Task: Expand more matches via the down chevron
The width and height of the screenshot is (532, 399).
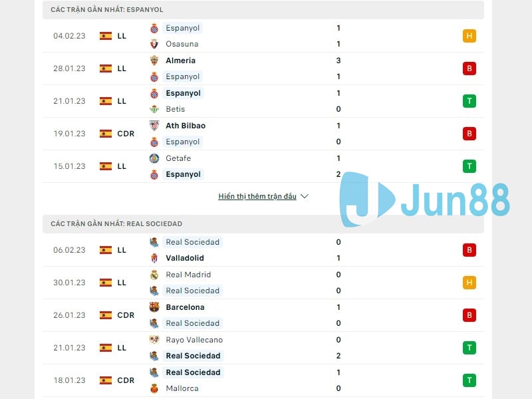Action: click(x=304, y=196)
